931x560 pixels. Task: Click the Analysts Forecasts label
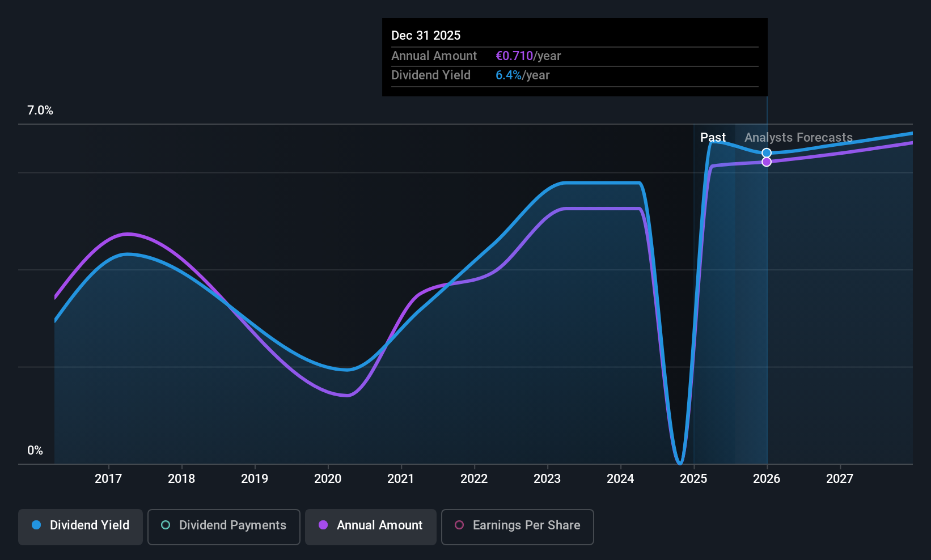coord(798,137)
